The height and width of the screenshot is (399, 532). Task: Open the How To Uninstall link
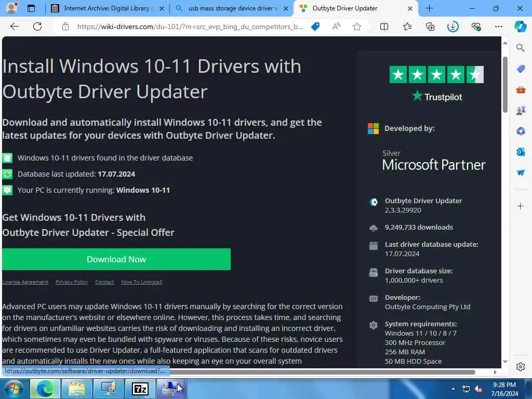pyautogui.click(x=141, y=282)
